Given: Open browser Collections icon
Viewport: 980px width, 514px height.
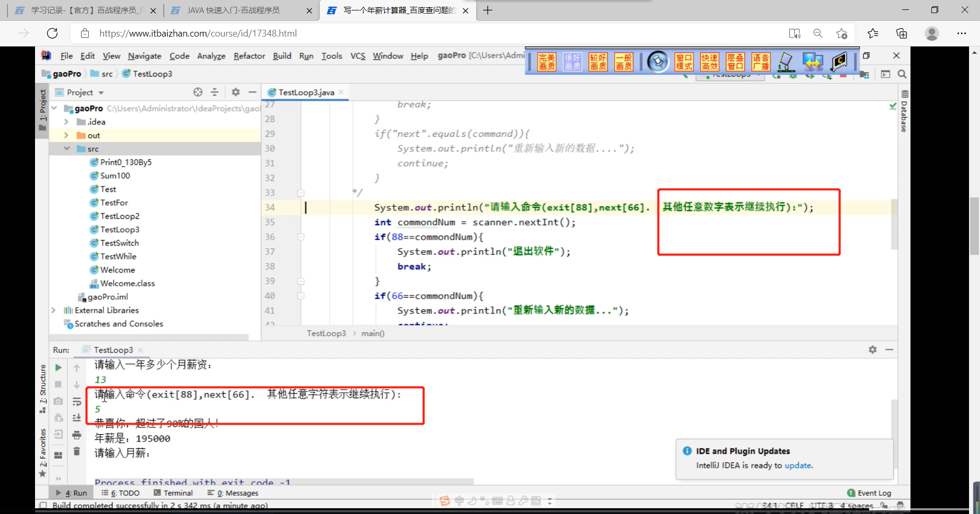Looking at the screenshot, I should tap(902, 33).
